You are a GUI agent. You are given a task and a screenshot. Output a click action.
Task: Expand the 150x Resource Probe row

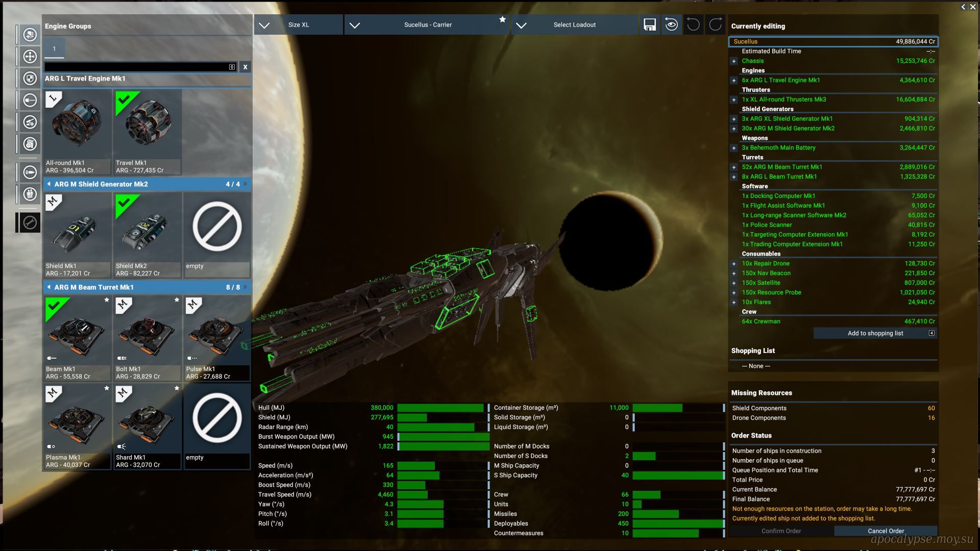(x=734, y=293)
